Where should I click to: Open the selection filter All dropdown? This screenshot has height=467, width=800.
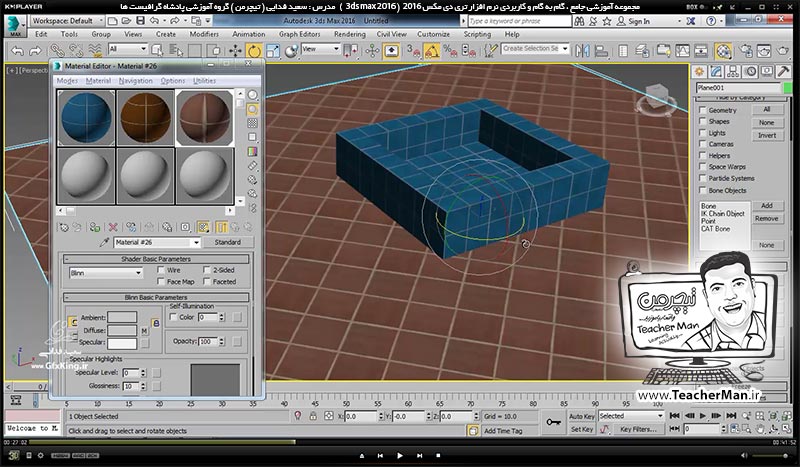[128, 49]
